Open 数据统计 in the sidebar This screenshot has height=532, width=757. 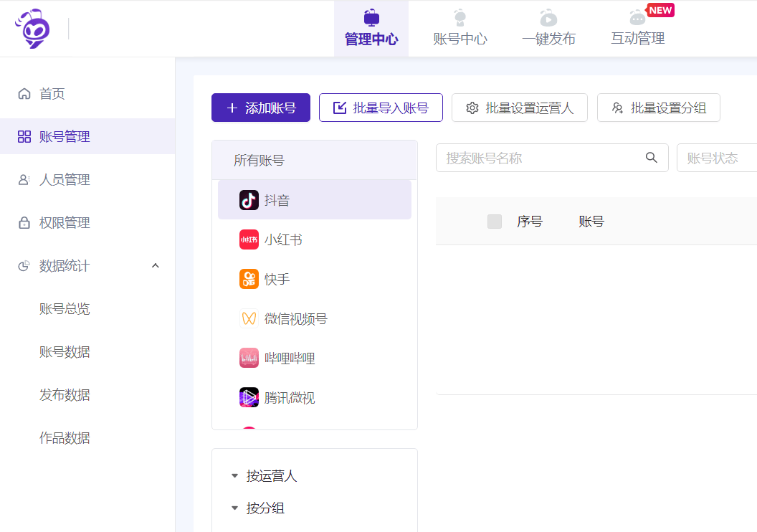click(x=87, y=265)
